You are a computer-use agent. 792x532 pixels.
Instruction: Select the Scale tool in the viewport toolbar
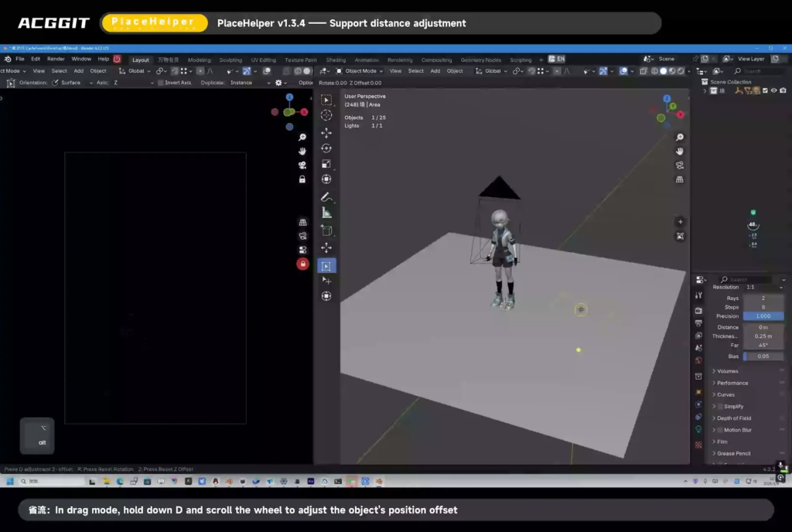tap(326, 163)
